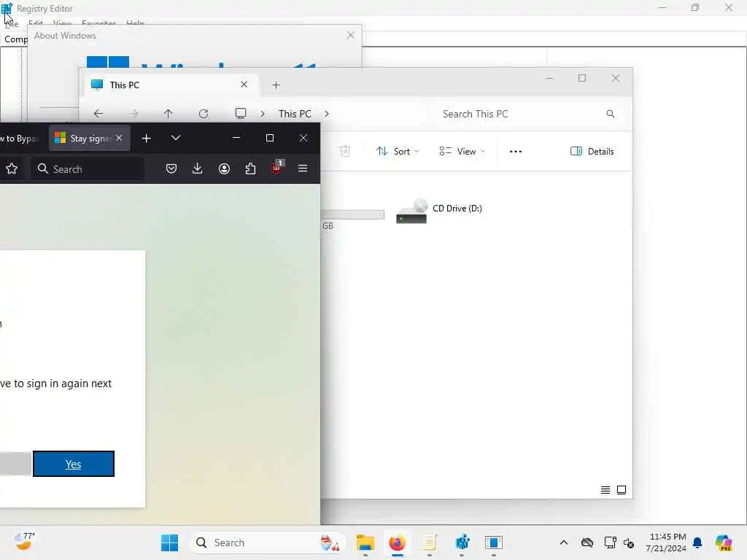Refresh the This PC folder view

(204, 114)
